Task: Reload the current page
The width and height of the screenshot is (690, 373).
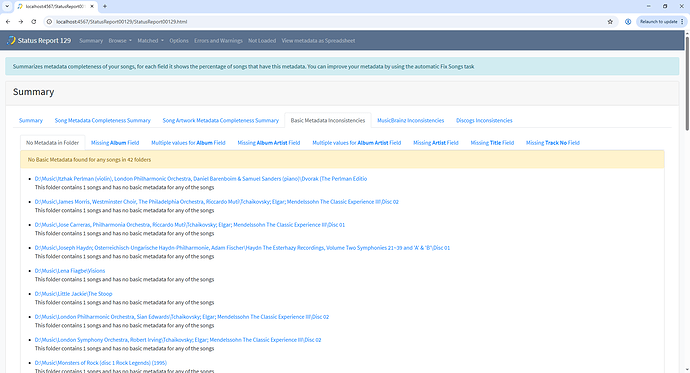Action: tap(33, 22)
